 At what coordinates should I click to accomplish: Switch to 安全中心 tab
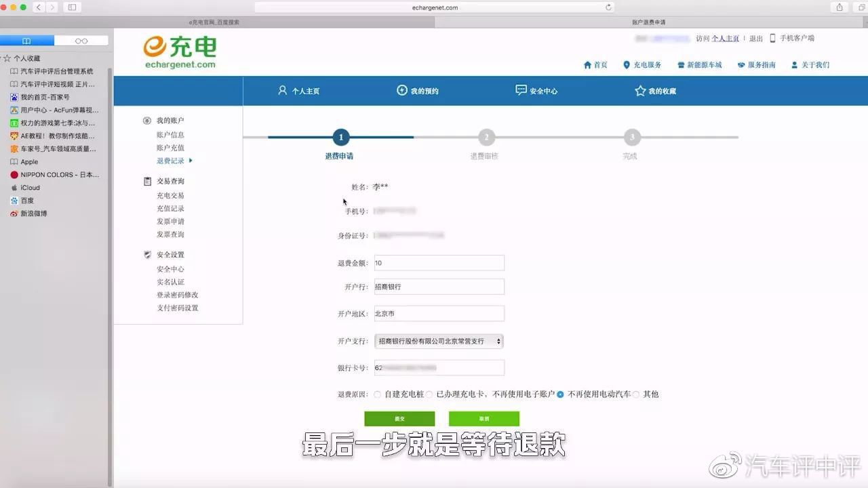pos(536,91)
